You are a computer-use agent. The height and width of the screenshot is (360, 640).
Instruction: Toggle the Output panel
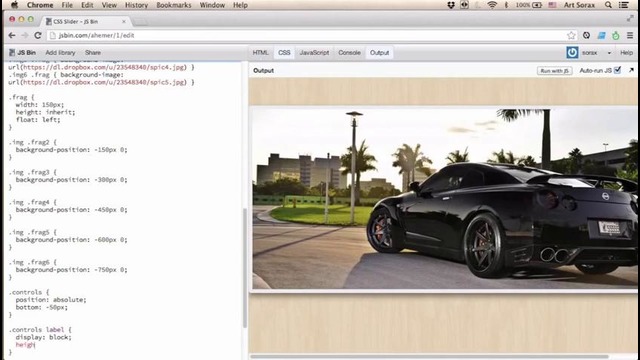(x=380, y=53)
